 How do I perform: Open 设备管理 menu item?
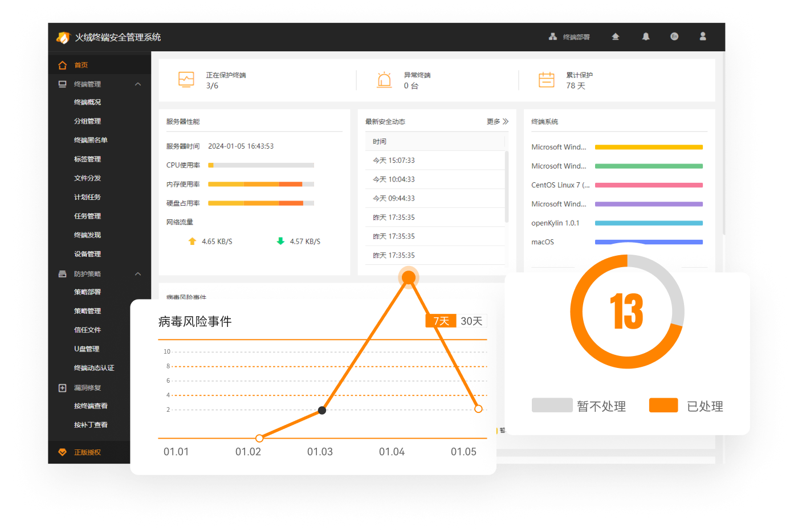[87, 254]
